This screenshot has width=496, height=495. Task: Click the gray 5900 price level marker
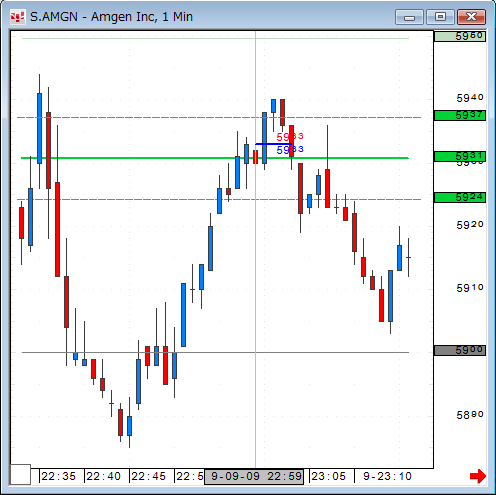[x=460, y=350]
